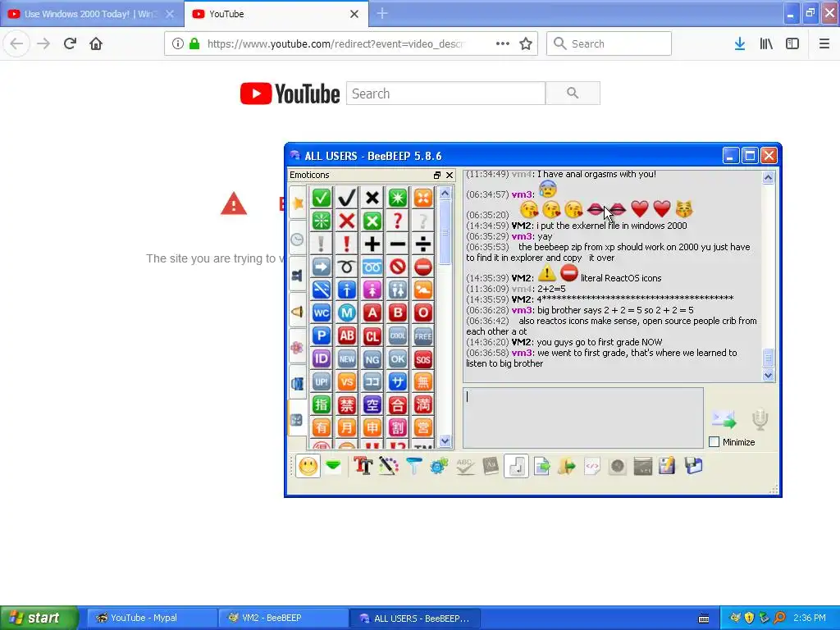The height and width of the screenshot is (630, 840).
Task: Click the emoticon list scrollbar thumb
Action: (445, 232)
